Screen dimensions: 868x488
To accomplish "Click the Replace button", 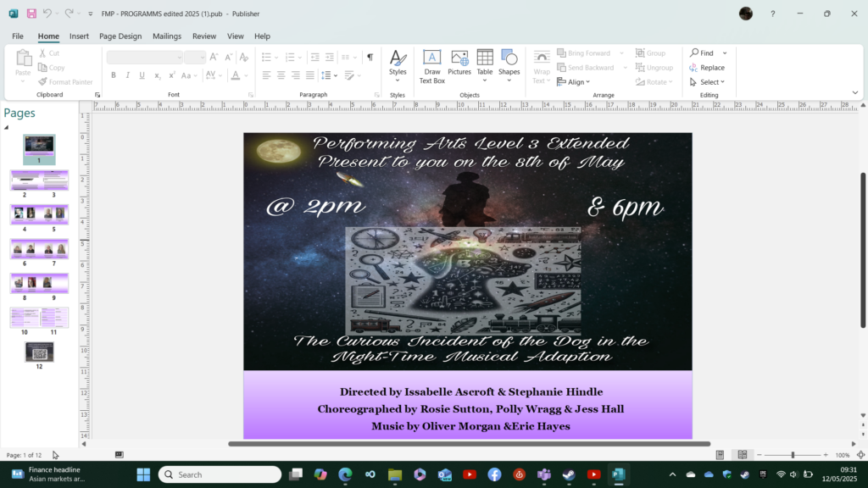I will pyautogui.click(x=707, y=68).
